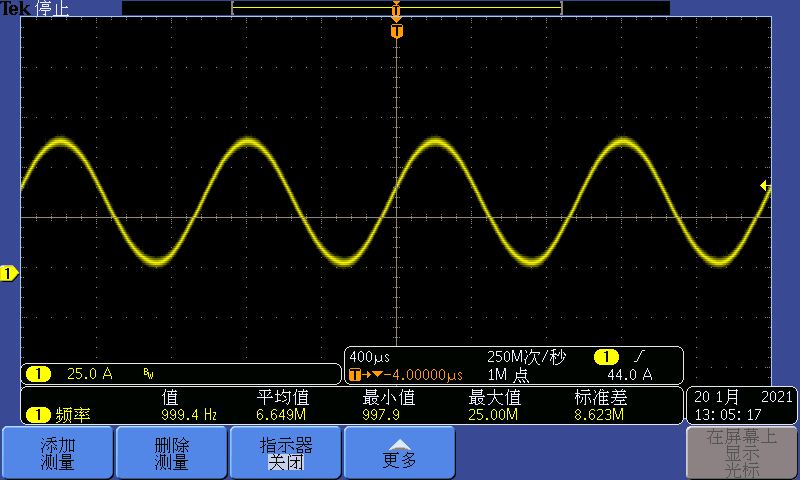Click the 在屏幕上显示光标 button
This screenshot has width=800, height=480.
click(741, 452)
